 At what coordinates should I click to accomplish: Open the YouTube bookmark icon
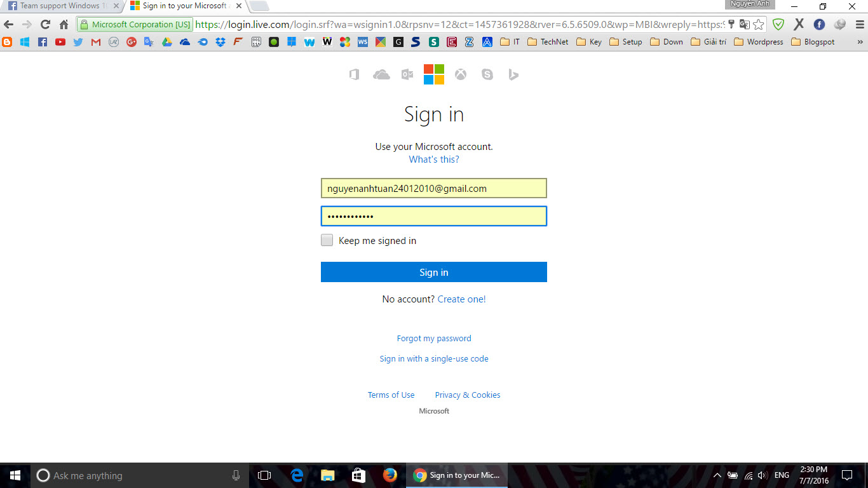click(60, 42)
